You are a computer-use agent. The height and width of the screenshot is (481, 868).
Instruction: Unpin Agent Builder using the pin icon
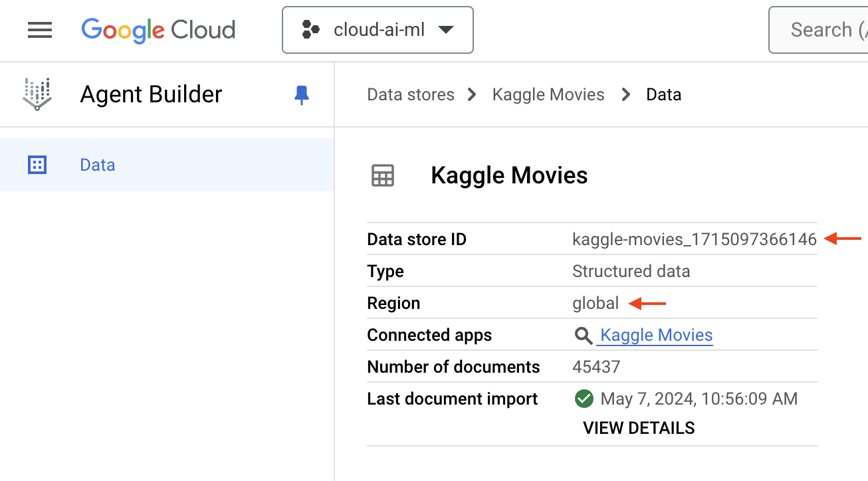pos(302,95)
